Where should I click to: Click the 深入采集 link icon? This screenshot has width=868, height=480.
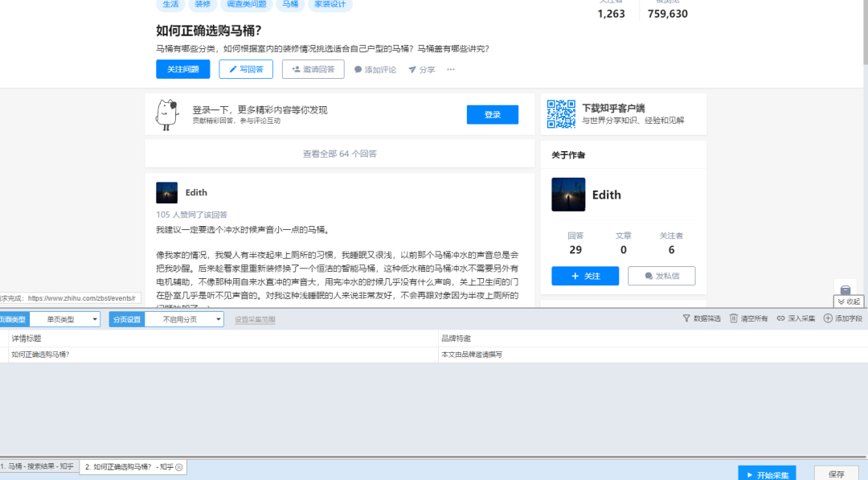780,318
